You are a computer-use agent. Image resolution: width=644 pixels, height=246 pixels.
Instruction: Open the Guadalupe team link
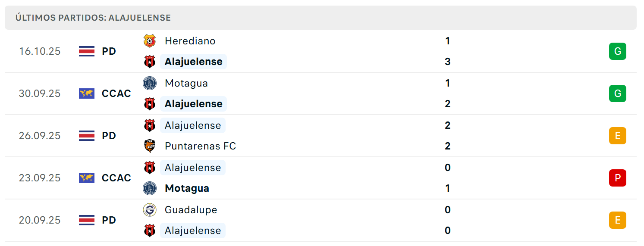click(191, 210)
